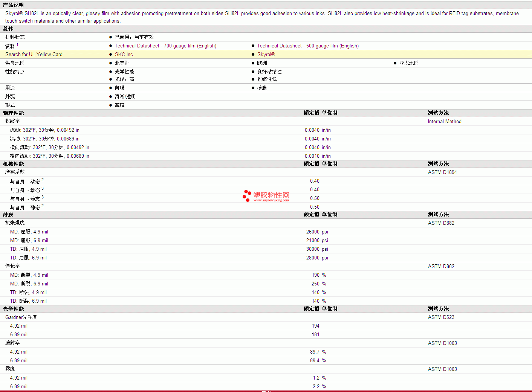
Task: Click the 收缩率 row label
Action: (12, 121)
